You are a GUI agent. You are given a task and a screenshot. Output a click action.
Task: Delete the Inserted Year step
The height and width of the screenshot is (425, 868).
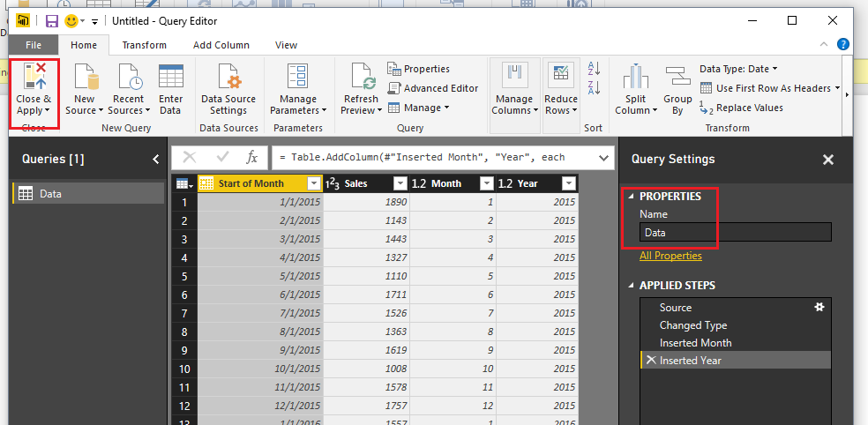pyautogui.click(x=651, y=361)
